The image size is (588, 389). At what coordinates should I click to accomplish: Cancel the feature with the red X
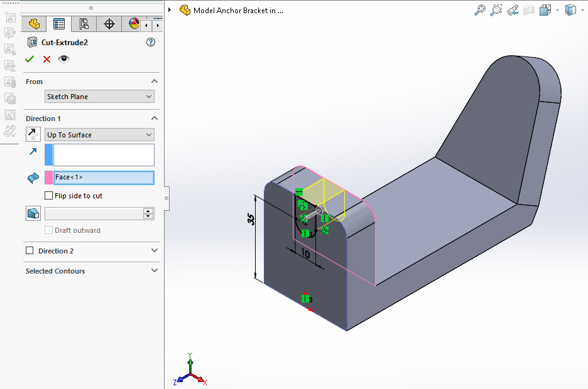tap(46, 59)
